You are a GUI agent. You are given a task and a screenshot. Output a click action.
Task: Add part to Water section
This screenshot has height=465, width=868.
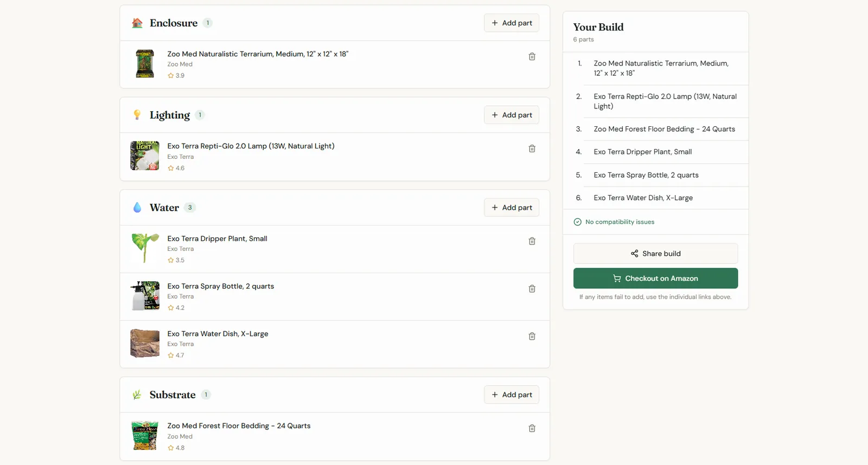click(512, 208)
